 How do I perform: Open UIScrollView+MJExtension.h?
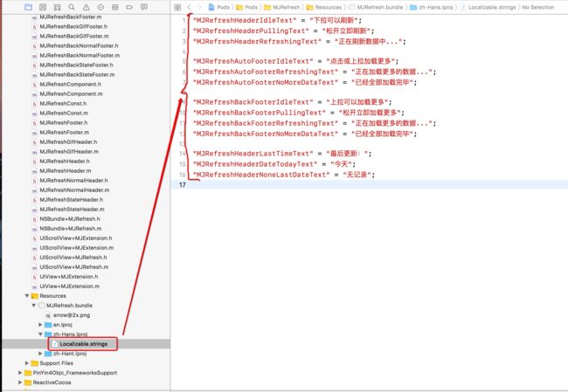coord(76,238)
